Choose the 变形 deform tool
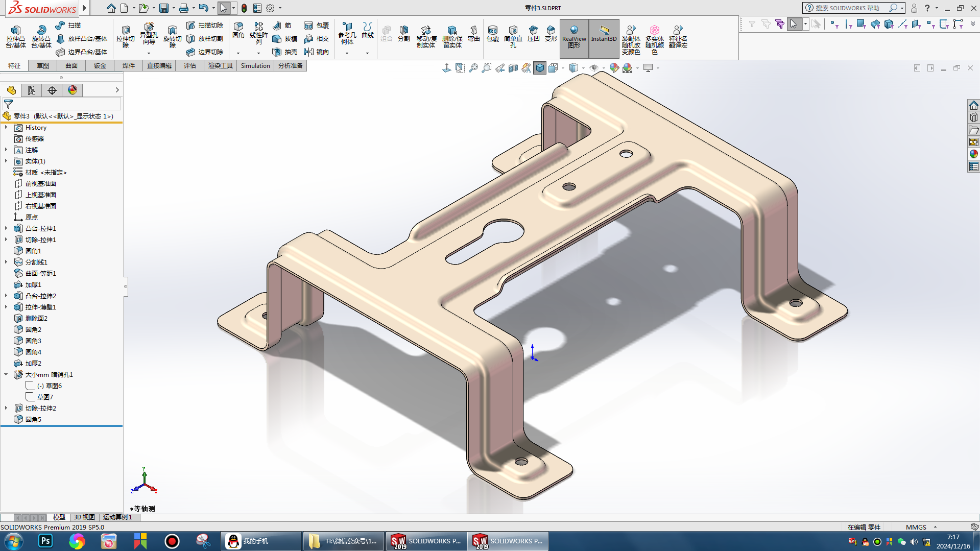 click(x=551, y=34)
